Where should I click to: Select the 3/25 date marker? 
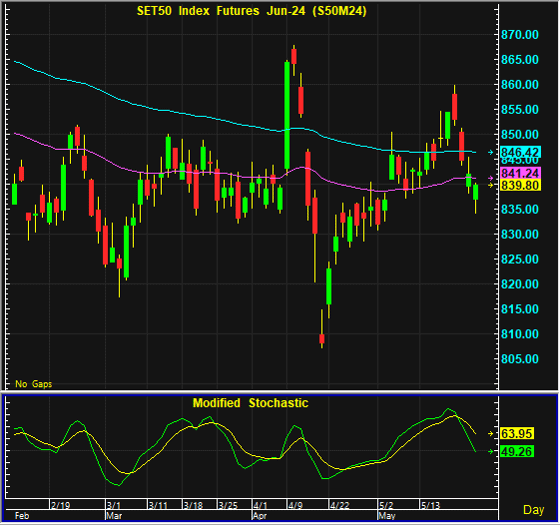click(228, 505)
